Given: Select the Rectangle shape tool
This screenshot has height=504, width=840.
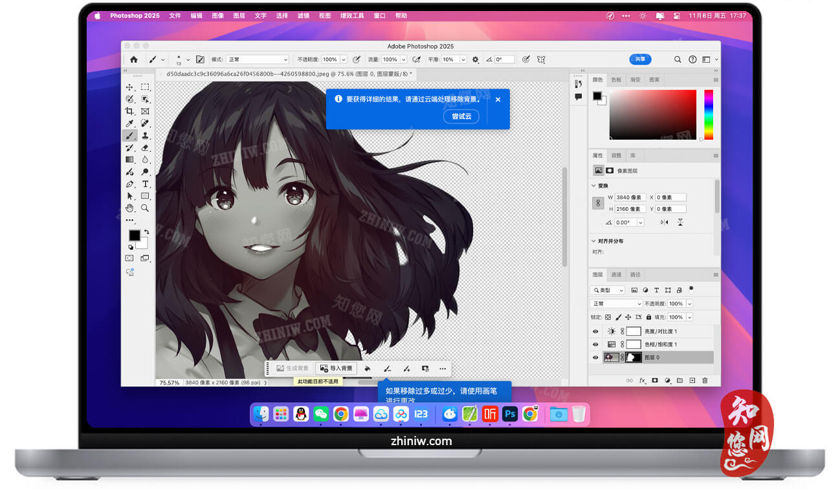Looking at the screenshot, I should click(145, 196).
